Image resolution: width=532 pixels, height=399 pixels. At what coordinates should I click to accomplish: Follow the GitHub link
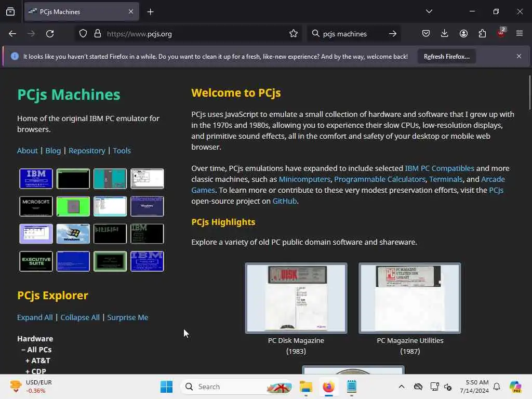click(x=285, y=201)
